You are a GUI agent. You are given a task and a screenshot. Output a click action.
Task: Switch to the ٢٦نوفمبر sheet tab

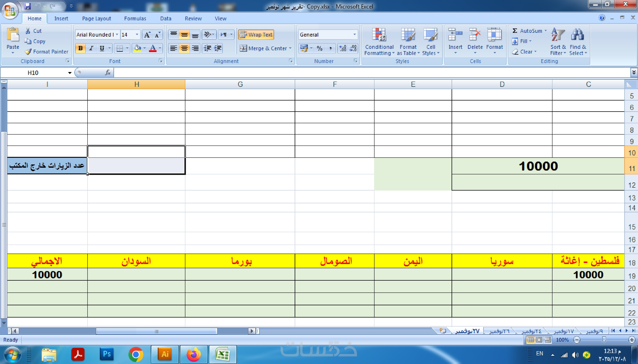click(499, 331)
